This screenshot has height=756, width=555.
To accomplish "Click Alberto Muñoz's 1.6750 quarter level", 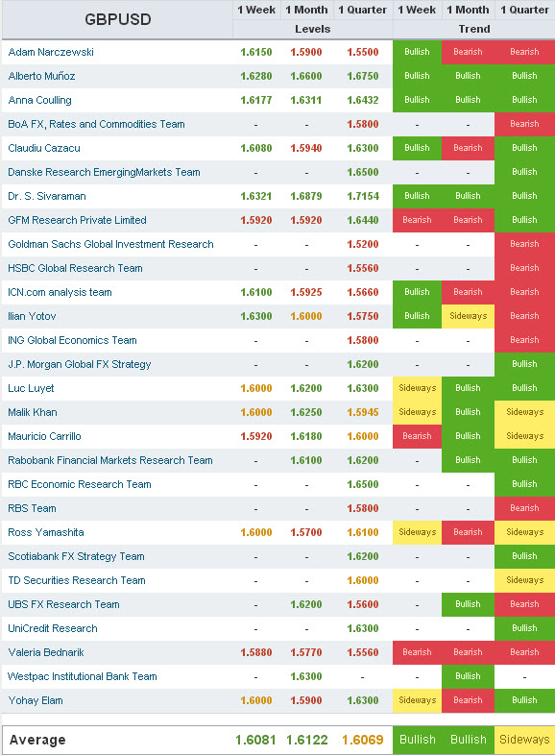I will click(363, 76).
